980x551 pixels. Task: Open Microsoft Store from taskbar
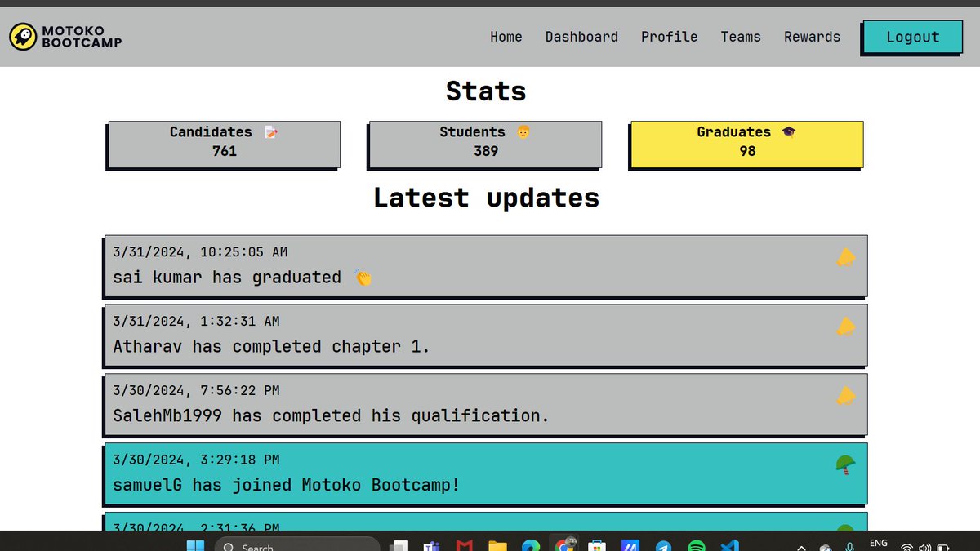pos(597,546)
